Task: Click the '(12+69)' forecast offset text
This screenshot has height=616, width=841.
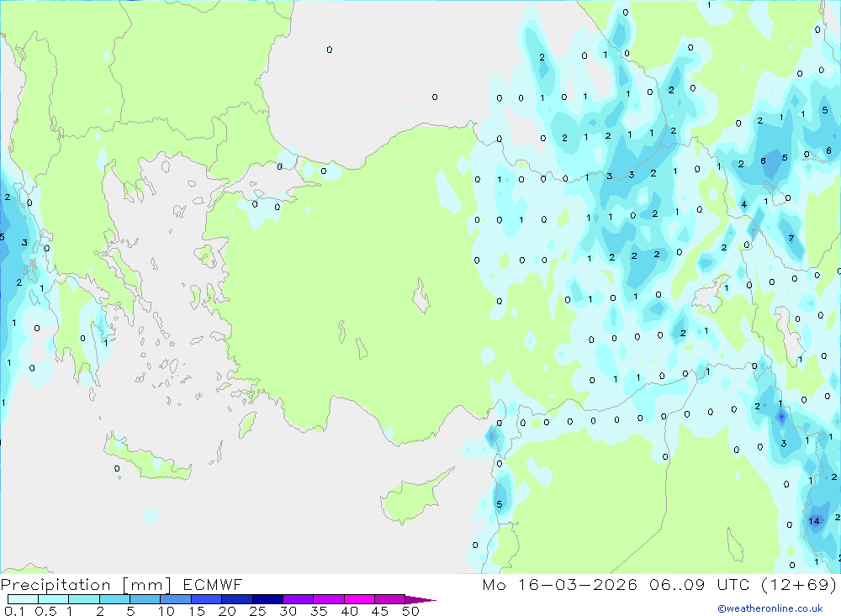Action: click(x=799, y=584)
